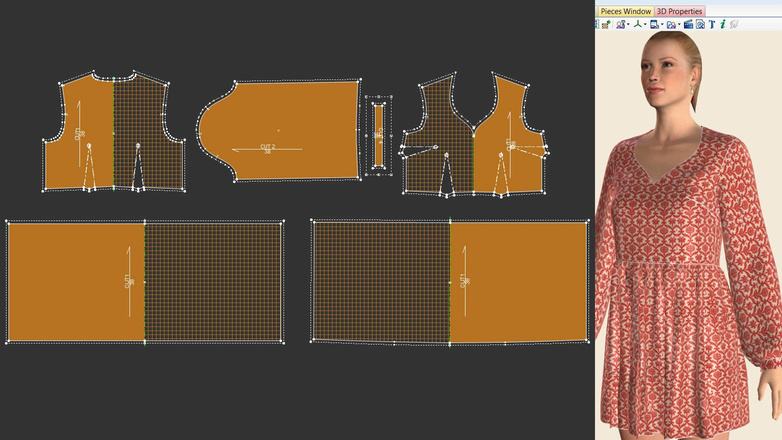Click the screen display icon in 3D toolbar

(x=654, y=24)
